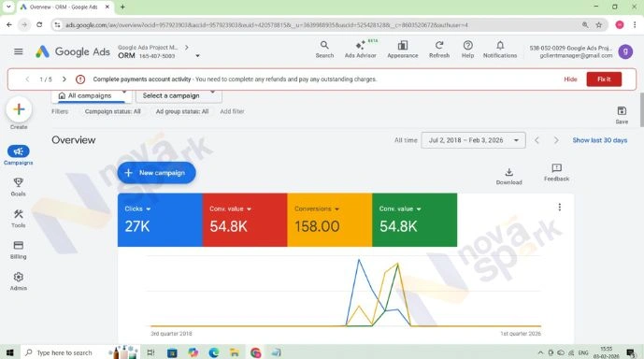Open File Explorer from taskbar
The image size is (644, 359).
235,352
